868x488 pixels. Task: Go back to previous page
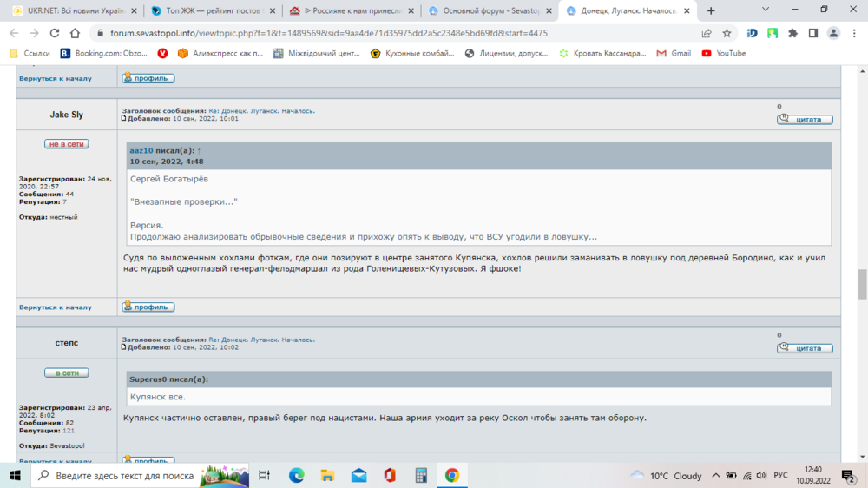[x=15, y=33]
